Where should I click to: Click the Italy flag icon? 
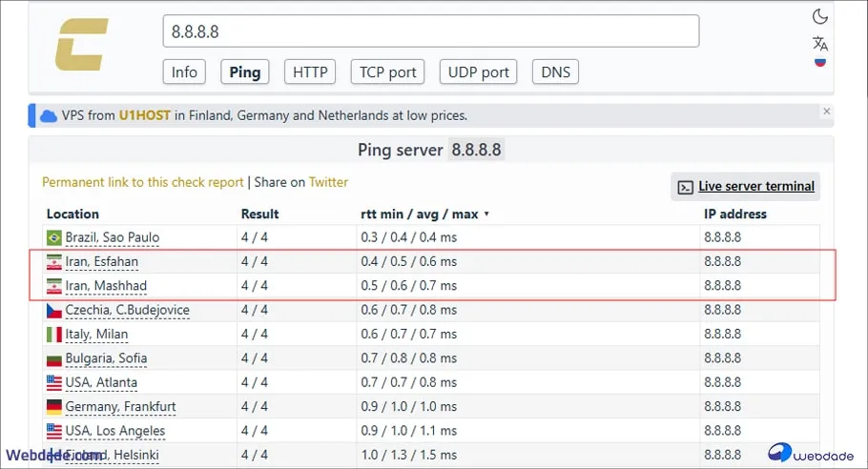pyautogui.click(x=54, y=335)
